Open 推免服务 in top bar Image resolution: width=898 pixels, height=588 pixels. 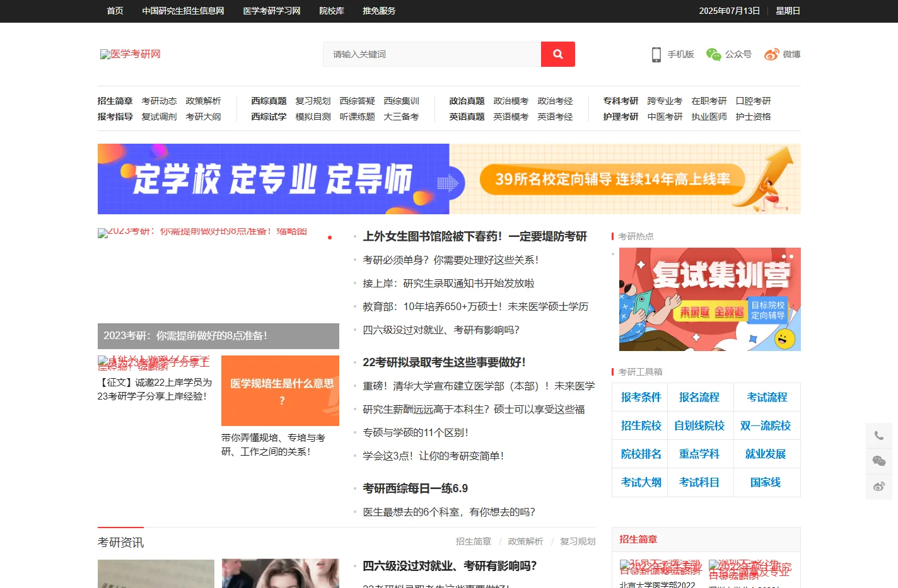click(379, 11)
